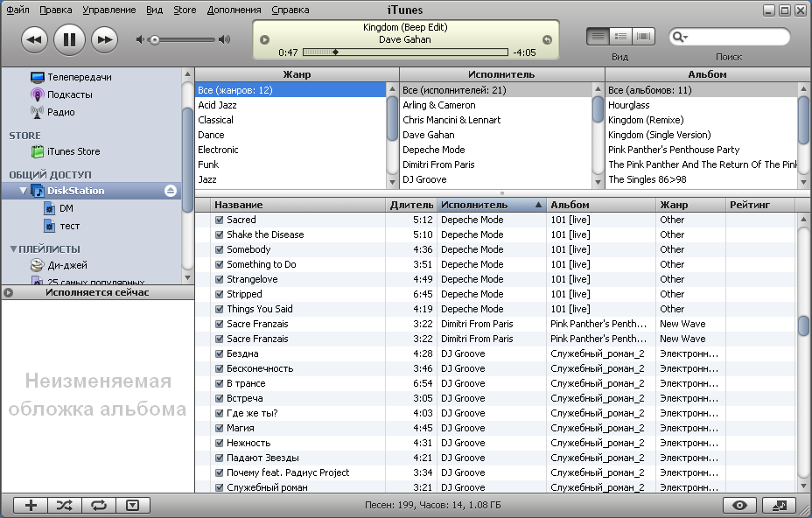Screen dimensions: 812x518
Task: Uncheck the Sacred song checkbox
Action: (x=219, y=220)
